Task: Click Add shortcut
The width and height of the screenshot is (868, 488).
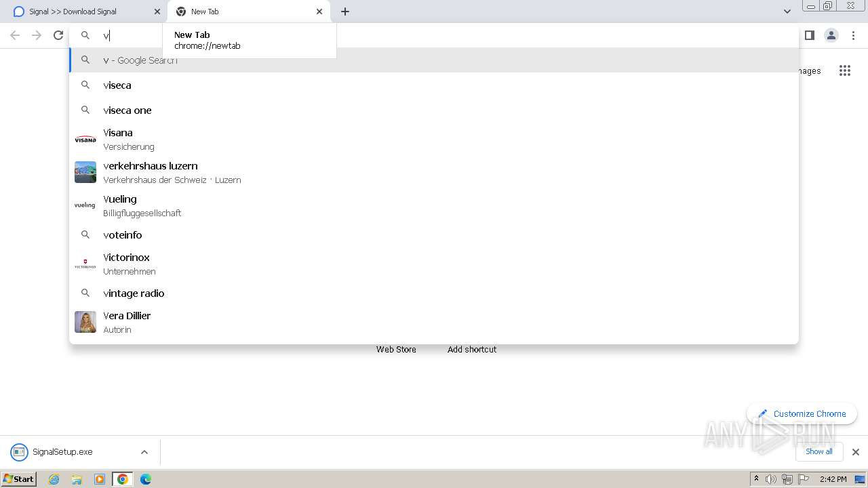Action: pos(472,349)
